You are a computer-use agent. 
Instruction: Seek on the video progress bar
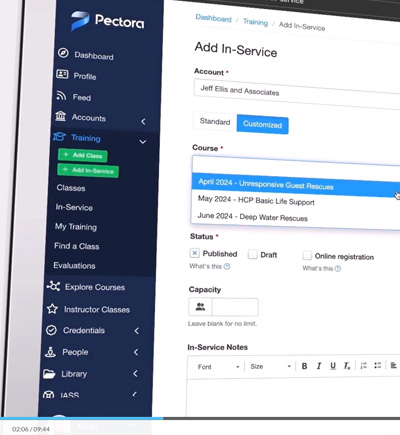pos(200,418)
